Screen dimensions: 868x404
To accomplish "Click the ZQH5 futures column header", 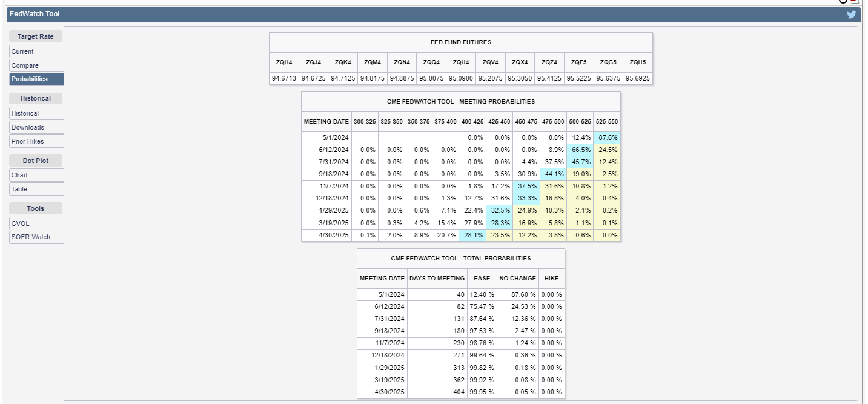I will tap(638, 62).
